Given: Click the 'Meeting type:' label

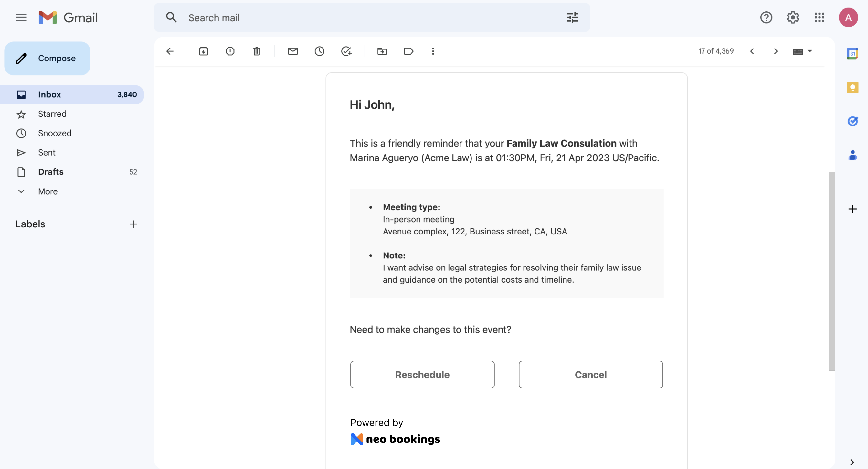Looking at the screenshot, I should pyautogui.click(x=411, y=207).
